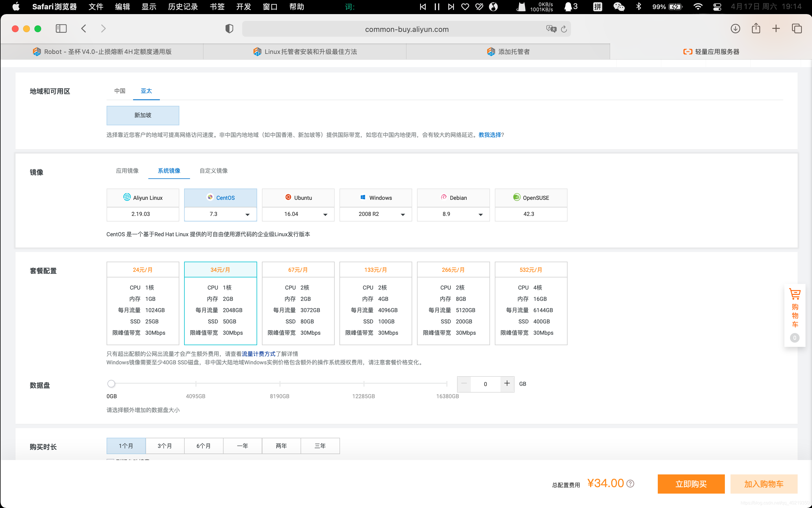Image resolution: width=812 pixels, height=508 pixels.
Task: Switch to the 应用镜像 tab
Action: pyautogui.click(x=127, y=171)
